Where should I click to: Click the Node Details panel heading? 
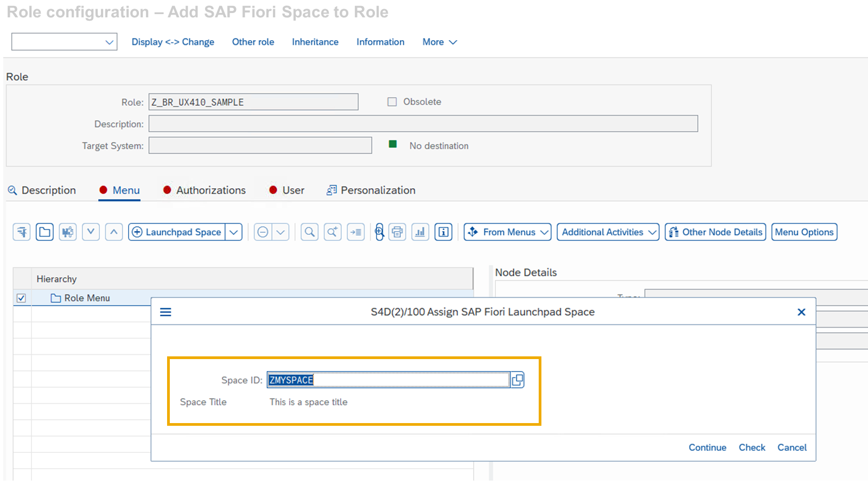pyautogui.click(x=526, y=272)
